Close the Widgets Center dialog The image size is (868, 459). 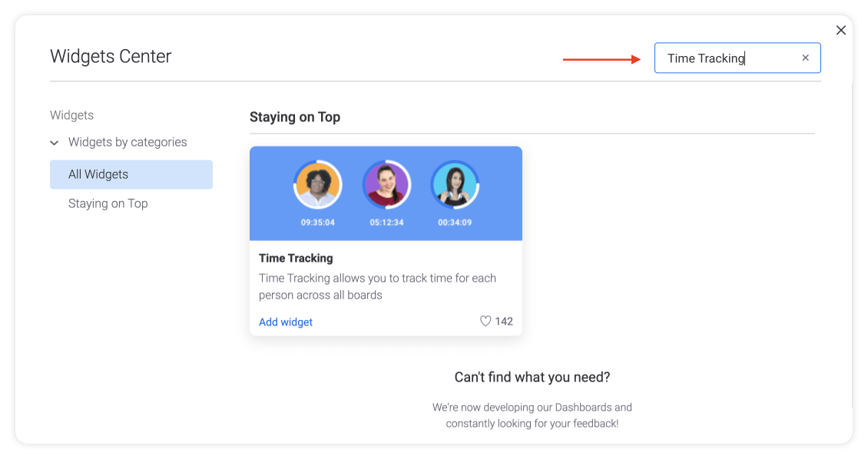tap(841, 30)
